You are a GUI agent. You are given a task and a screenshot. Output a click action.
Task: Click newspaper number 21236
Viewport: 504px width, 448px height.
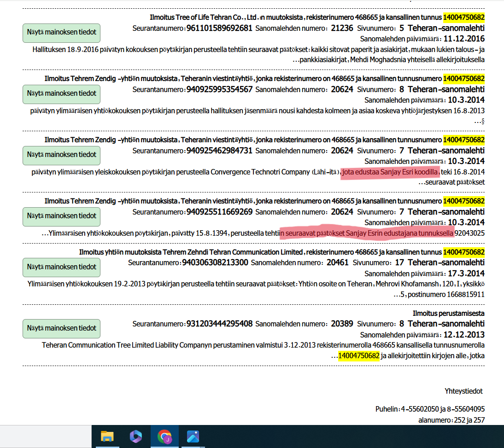point(342,28)
